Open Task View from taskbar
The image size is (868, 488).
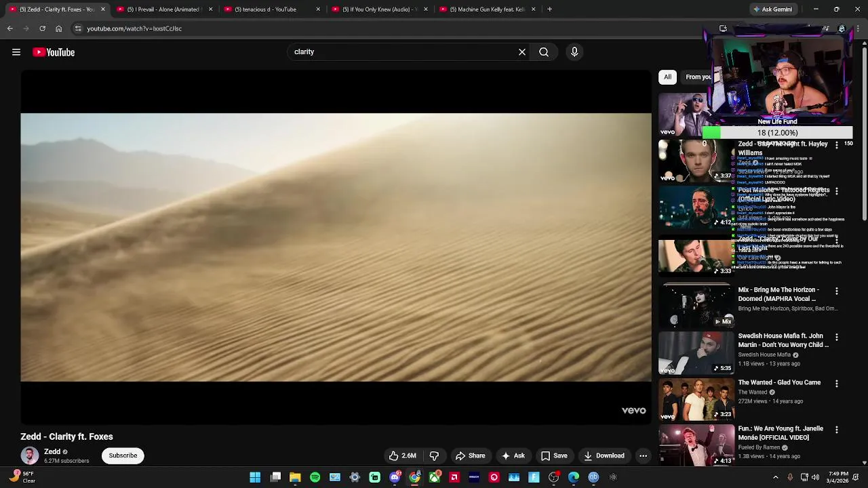(x=275, y=477)
